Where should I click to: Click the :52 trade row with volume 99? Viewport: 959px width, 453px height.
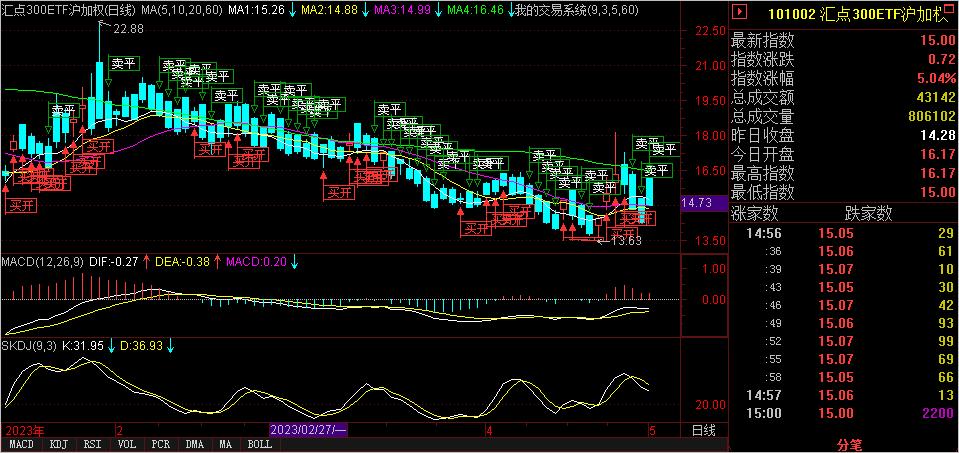coord(844,341)
